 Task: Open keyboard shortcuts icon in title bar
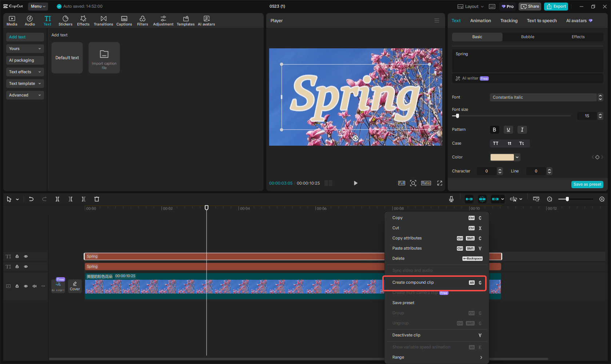click(x=492, y=7)
